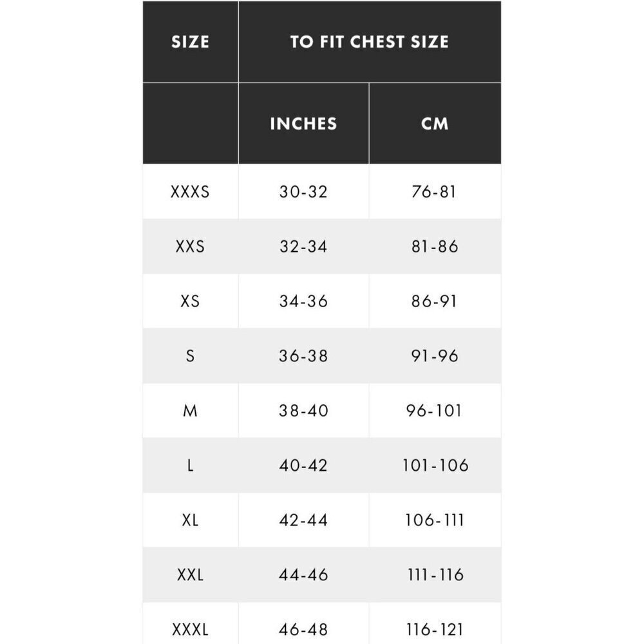
Task: Select the 81-86 cm cell
Action: tap(435, 247)
